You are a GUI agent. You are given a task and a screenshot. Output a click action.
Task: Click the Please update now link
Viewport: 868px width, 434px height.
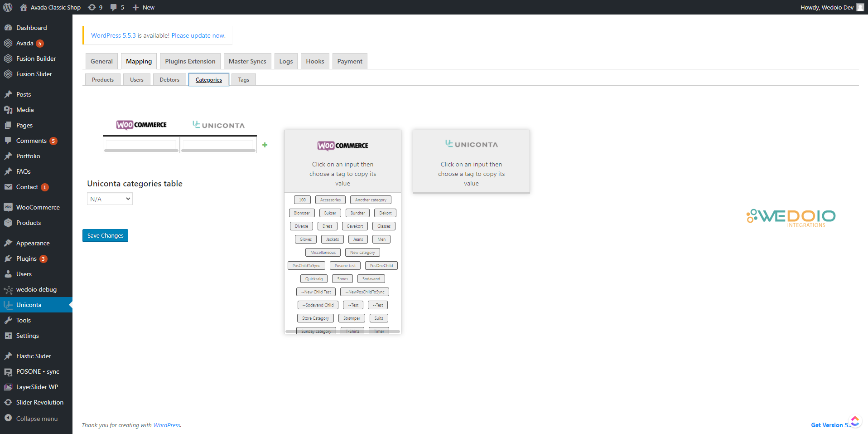pos(198,35)
